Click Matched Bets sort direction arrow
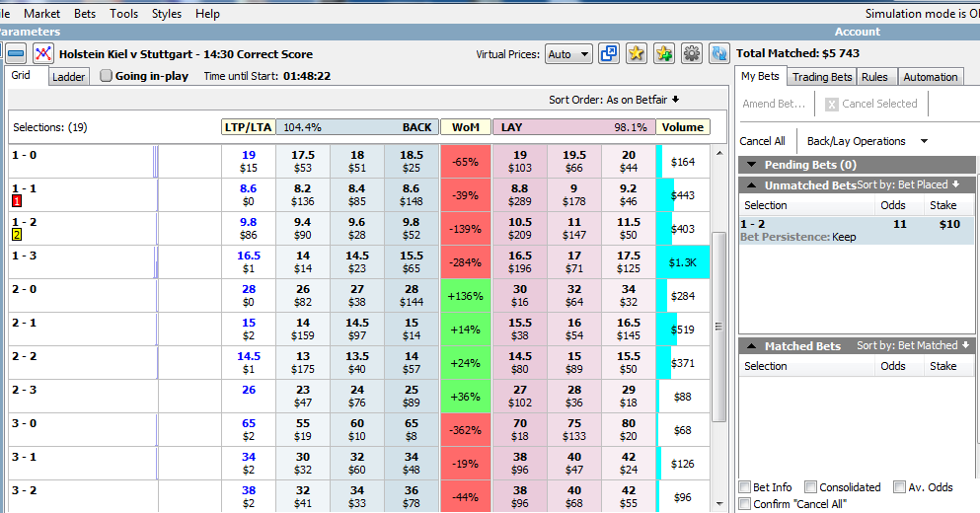Screen dimensions: 980x513 pyautogui.click(x=965, y=345)
